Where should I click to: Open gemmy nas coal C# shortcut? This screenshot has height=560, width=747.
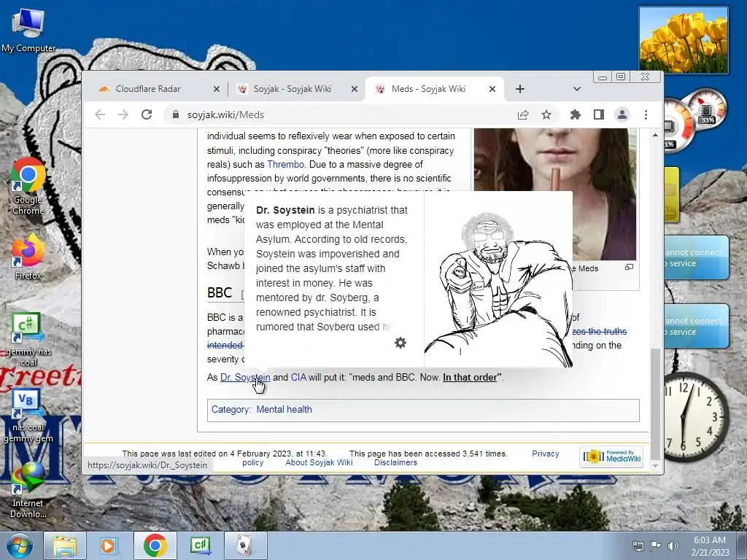[x=28, y=340]
